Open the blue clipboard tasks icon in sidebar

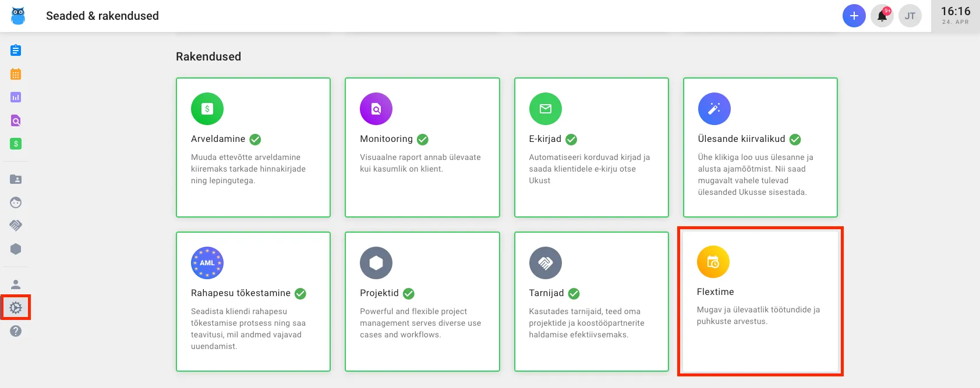pos(16,51)
